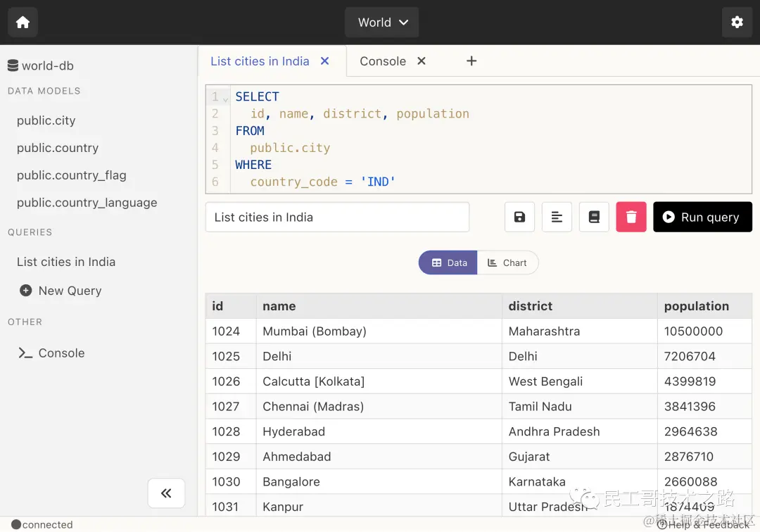This screenshot has height=532, width=760.
Task: Open the settings gear
Action: (737, 23)
